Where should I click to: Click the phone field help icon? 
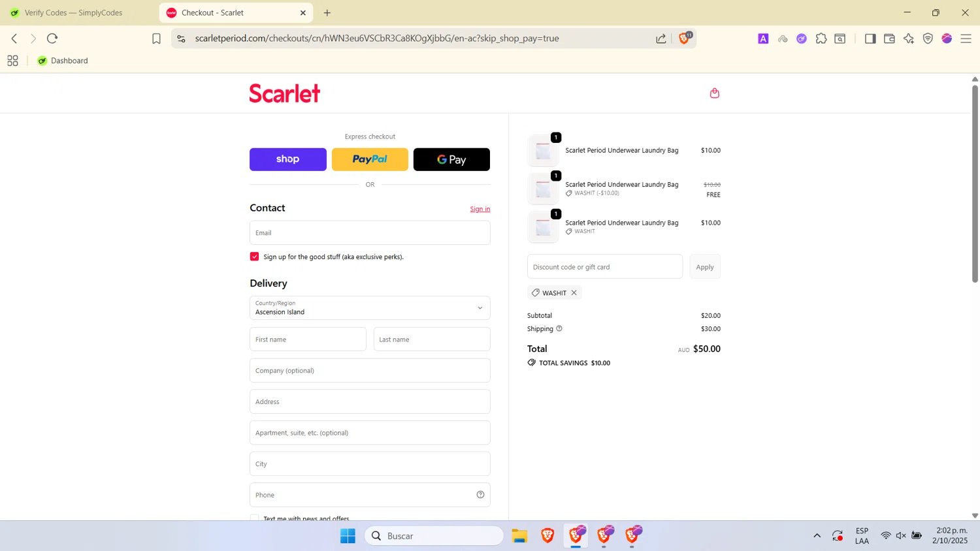(x=480, y=495)
